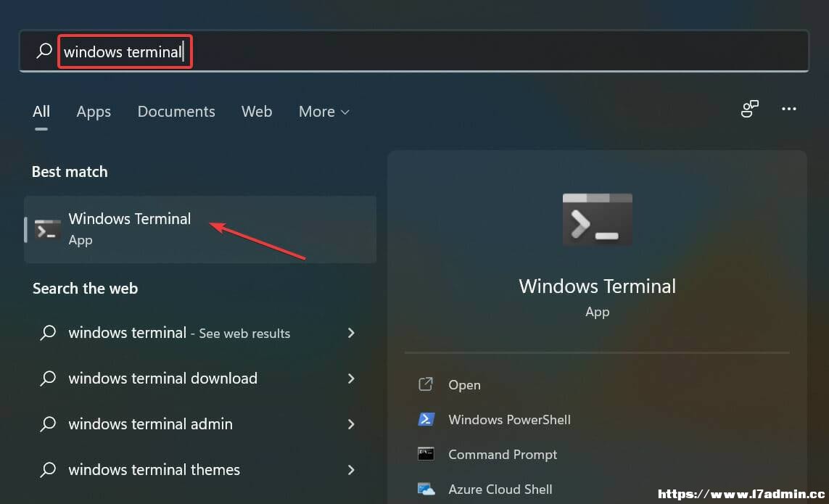Select 'windows terminal themes' suggestion

154,470
